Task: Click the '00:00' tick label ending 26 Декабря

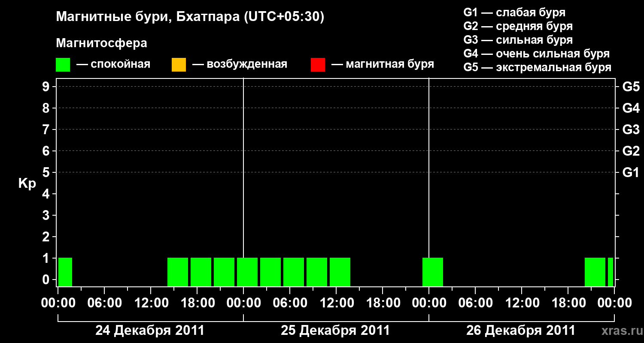Action: (614, 303)
